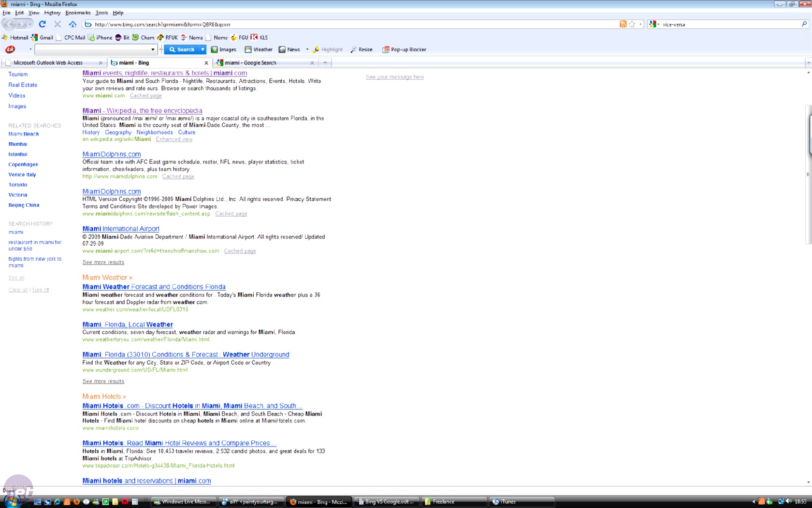Click the search magnifier in Firefox search box

point(804,24)
